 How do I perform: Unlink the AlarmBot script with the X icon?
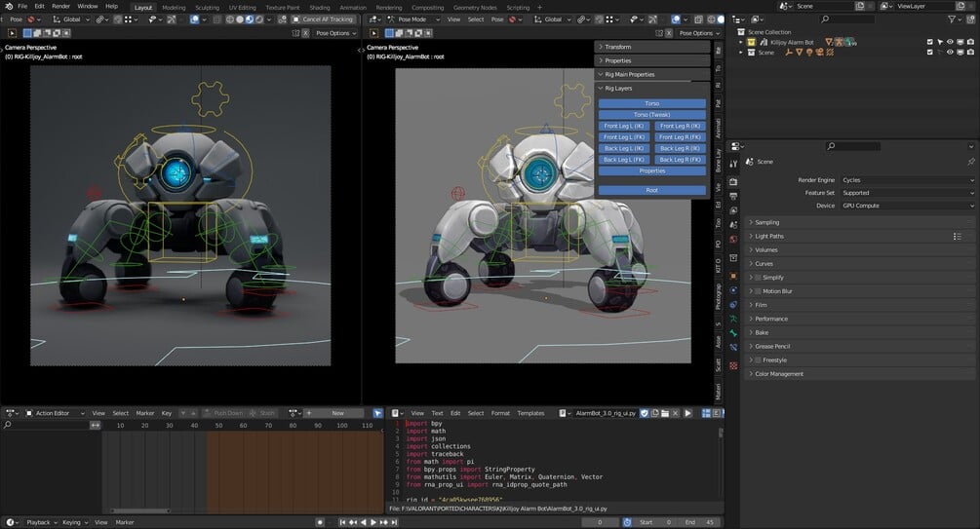[x=675, y=413]
